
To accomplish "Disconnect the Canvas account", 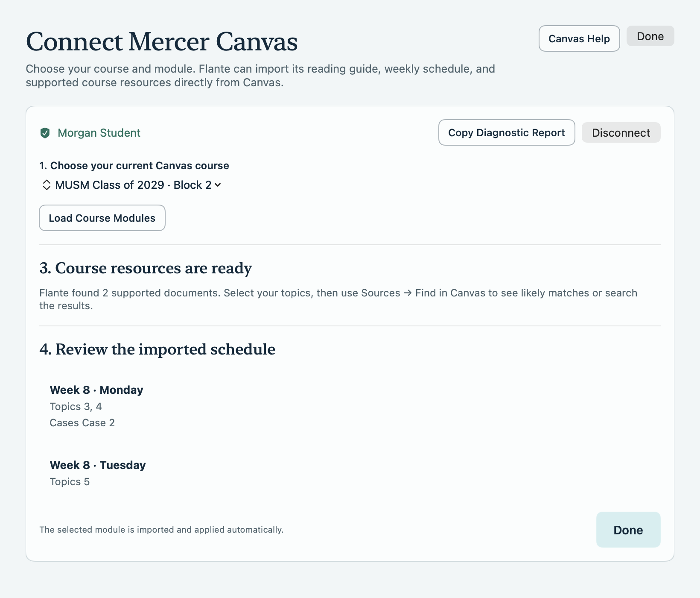I will (621, 132).
